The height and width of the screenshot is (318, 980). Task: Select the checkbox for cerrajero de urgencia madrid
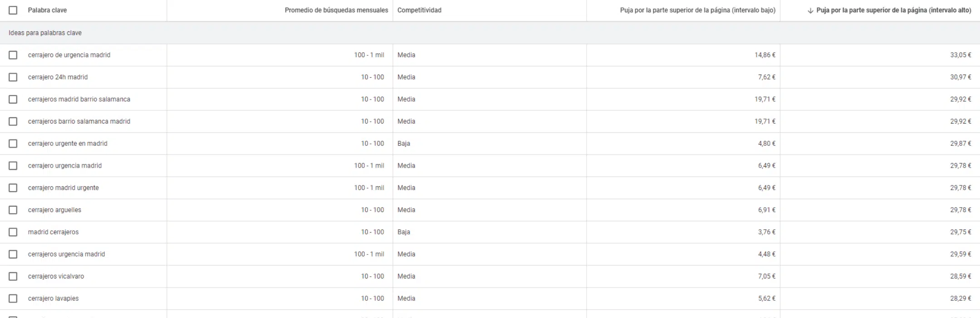pos(13,55)
